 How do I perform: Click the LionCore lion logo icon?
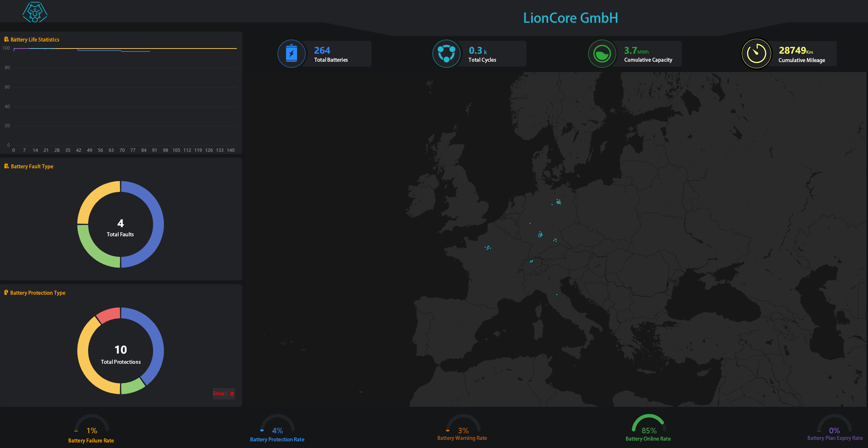(35, 12)
